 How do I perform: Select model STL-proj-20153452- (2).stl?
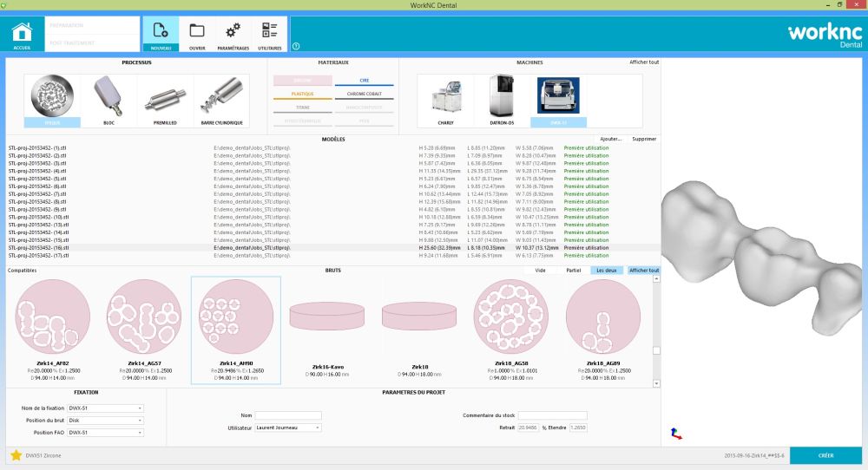point(333,156)
